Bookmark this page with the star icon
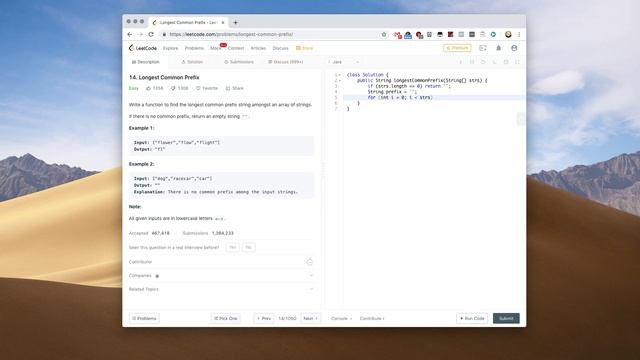 pyautogui.click(x=384, y=35)
